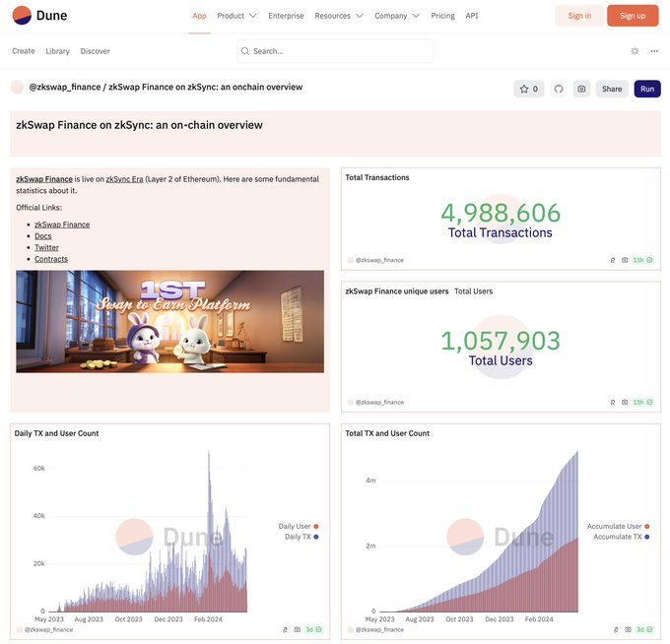Click the Total TX and User Count title
The image size is (670, 644).
coord(387,433)
